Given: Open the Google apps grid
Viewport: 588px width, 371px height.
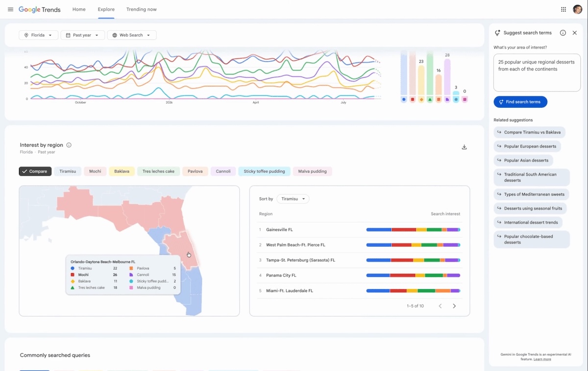Looking at the screenshot, I should (563, 9).
